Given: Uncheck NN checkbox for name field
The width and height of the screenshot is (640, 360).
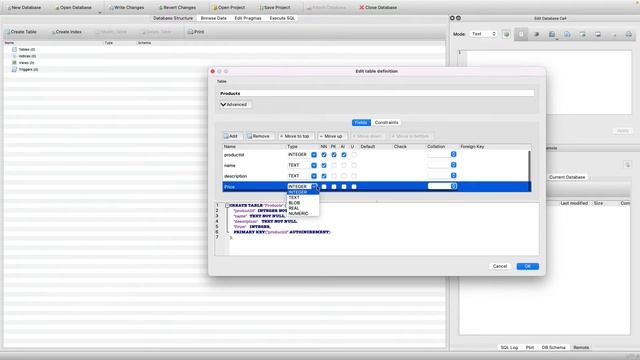Looking at the screenshot, I should coord(324,165).
